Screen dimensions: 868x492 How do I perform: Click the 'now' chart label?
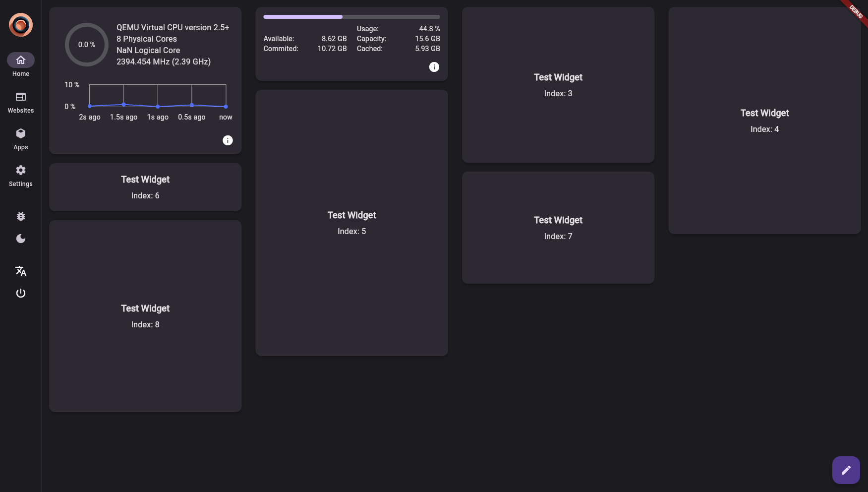tap(226, 117)
